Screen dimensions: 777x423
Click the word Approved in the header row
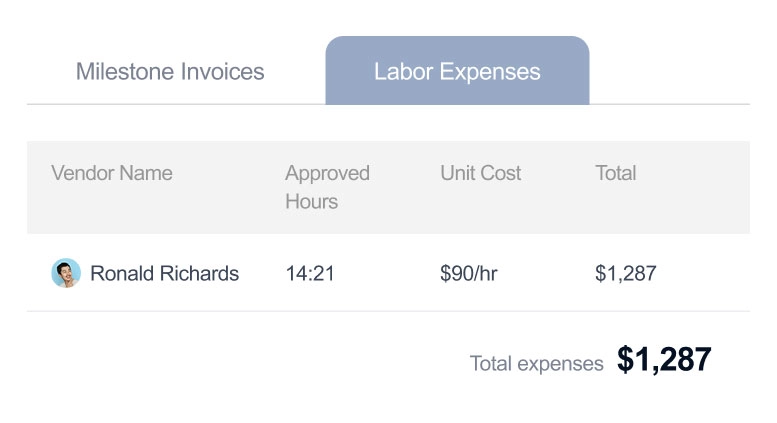click(x=327, y=173)
